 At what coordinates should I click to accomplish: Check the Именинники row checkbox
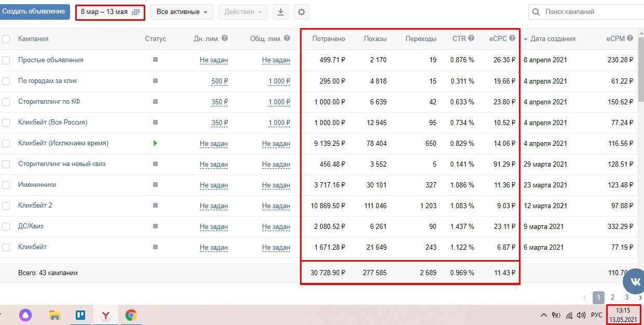(x=6, y=185)
